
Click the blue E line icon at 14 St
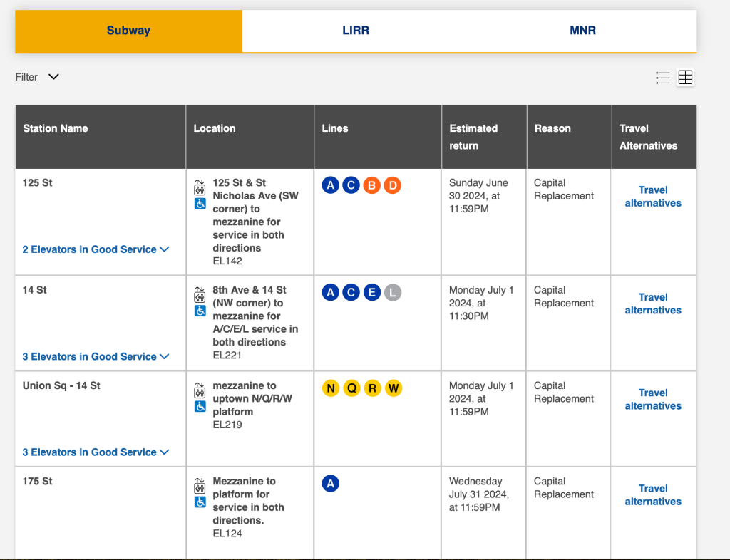[x=371, y=293]
